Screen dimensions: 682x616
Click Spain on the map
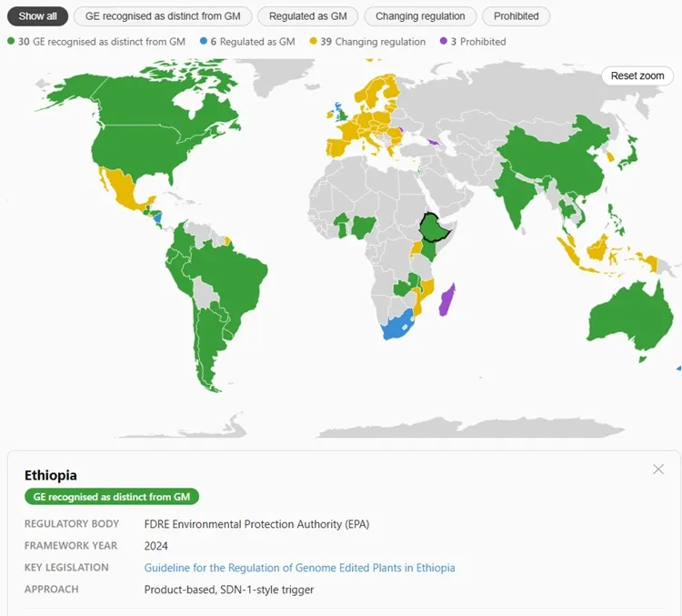(x=336, y=147)
